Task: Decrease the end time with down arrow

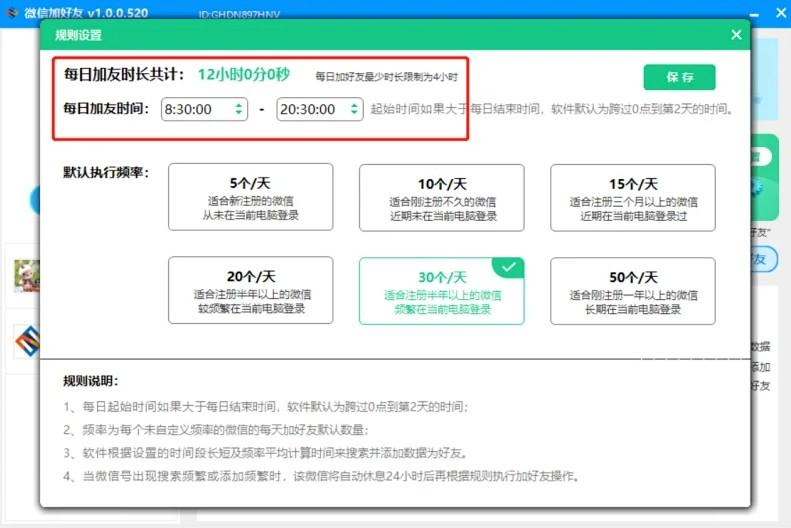Action: (x=354, y=113)
